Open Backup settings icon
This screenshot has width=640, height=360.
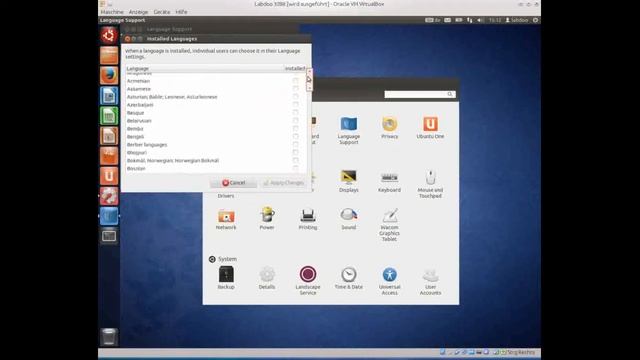point(226,278)
